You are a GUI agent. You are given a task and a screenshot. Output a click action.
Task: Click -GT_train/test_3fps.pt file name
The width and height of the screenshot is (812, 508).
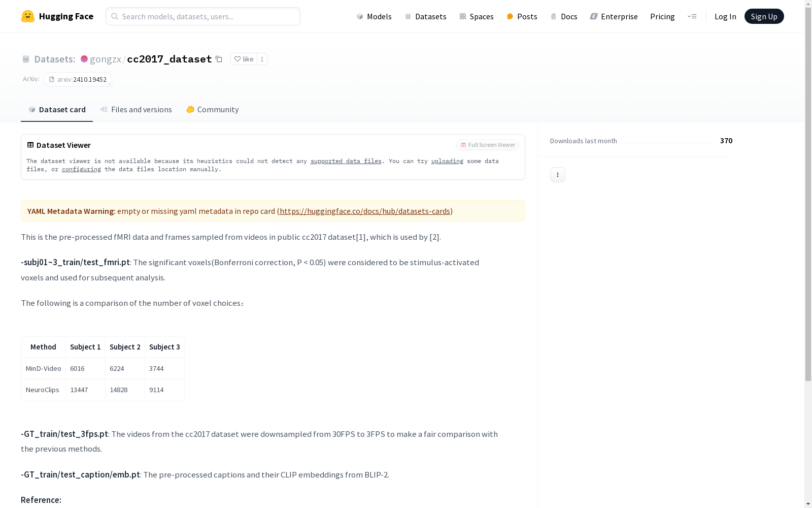tap(64, 434)
